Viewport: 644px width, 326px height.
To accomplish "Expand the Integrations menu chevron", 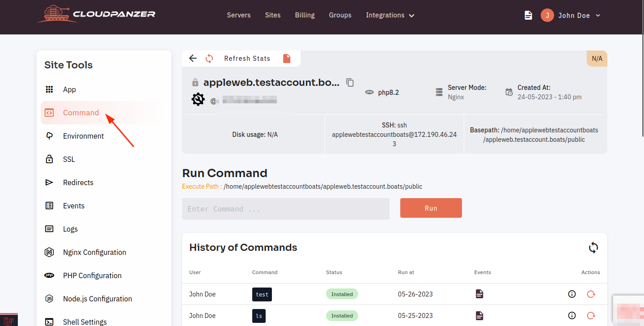I will [411, 16].
